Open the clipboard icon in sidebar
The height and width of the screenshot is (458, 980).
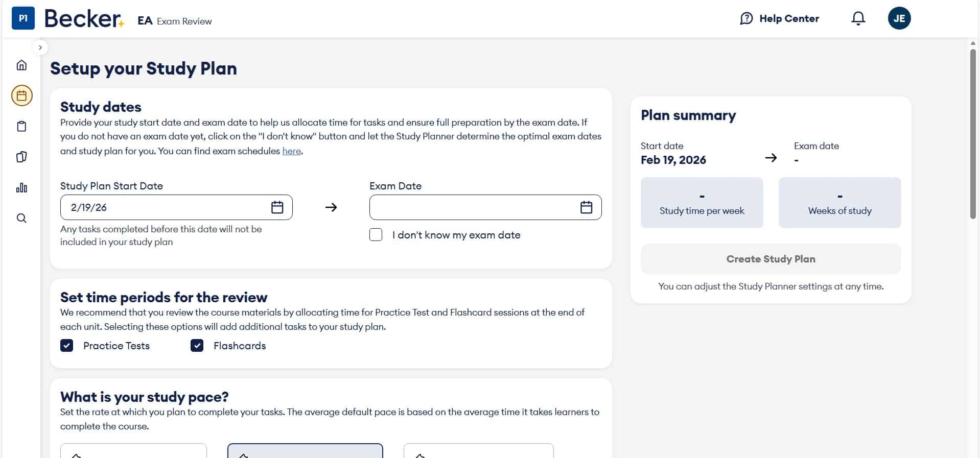coord(21,126)
